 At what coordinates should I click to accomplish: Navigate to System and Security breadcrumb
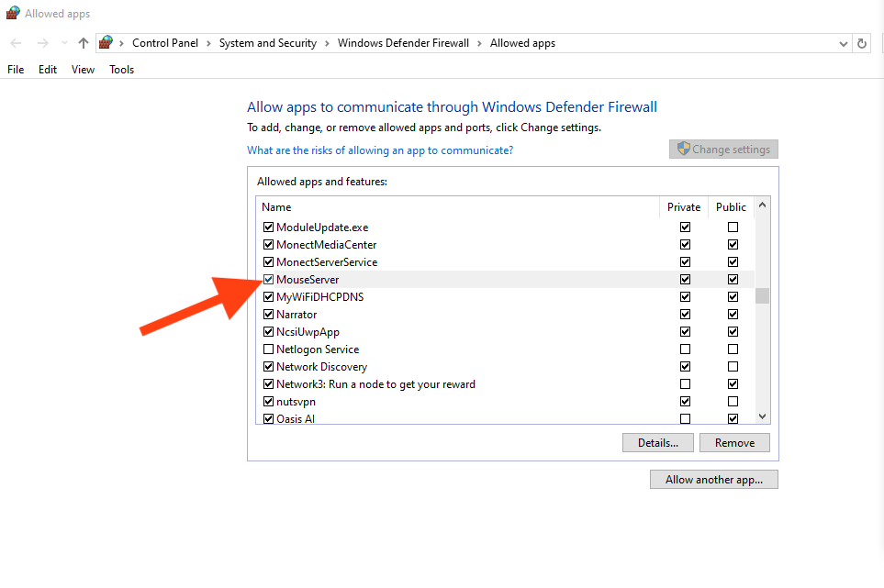pos(268,43)
